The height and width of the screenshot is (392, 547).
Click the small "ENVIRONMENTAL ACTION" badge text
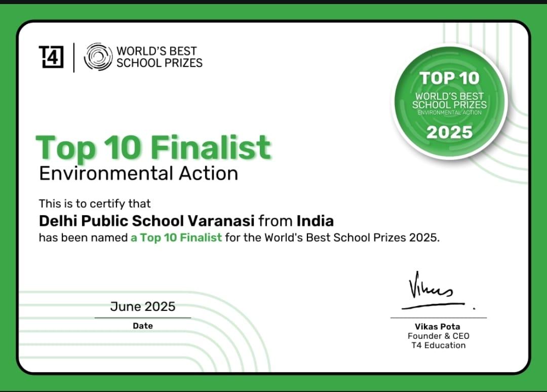click(449, 112)
